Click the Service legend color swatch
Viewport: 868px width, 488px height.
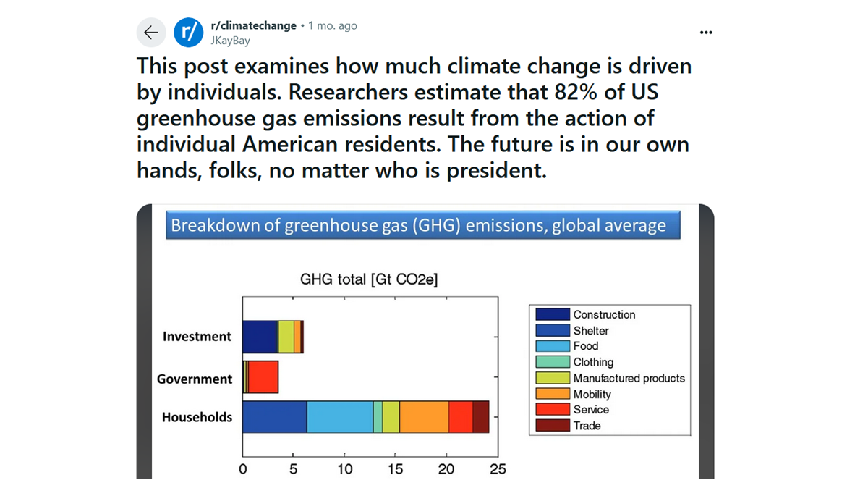[x=553, y=410]
